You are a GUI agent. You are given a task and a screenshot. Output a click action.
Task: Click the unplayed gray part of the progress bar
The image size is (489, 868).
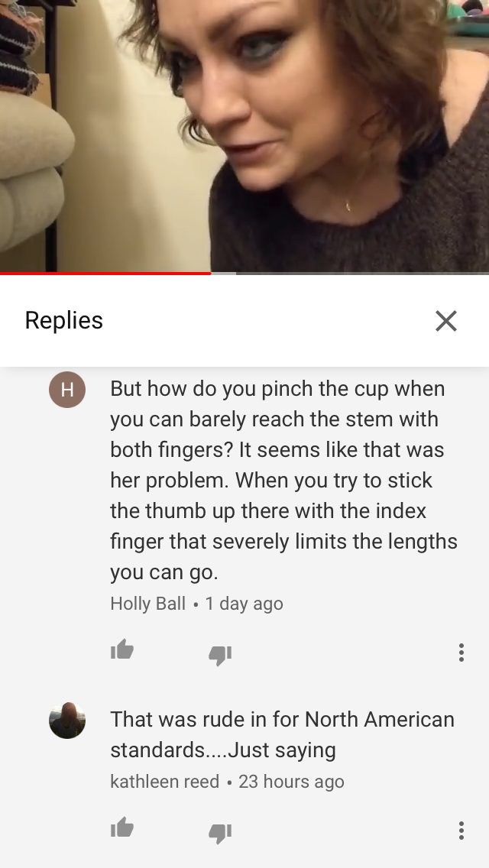[350, 273]
